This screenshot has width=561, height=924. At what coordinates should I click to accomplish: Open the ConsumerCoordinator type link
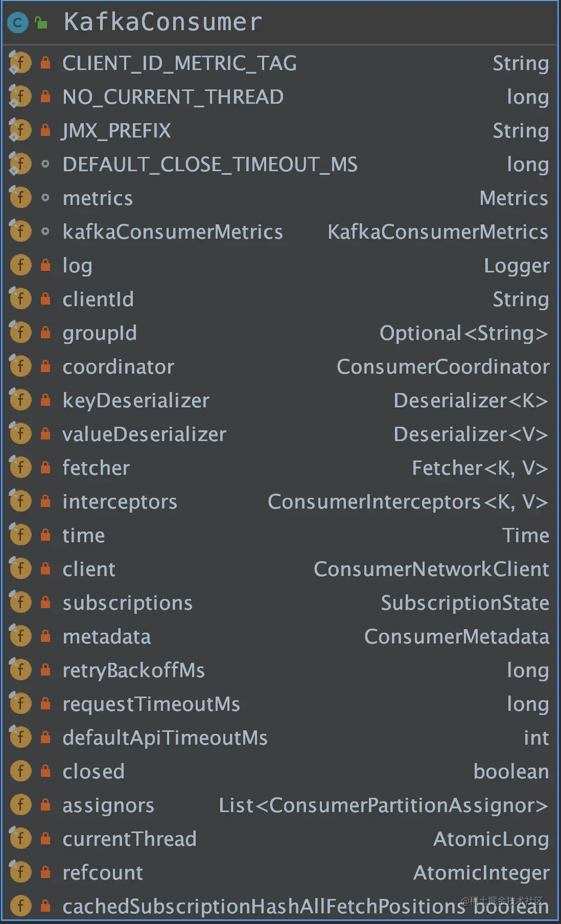coord(443,366)
